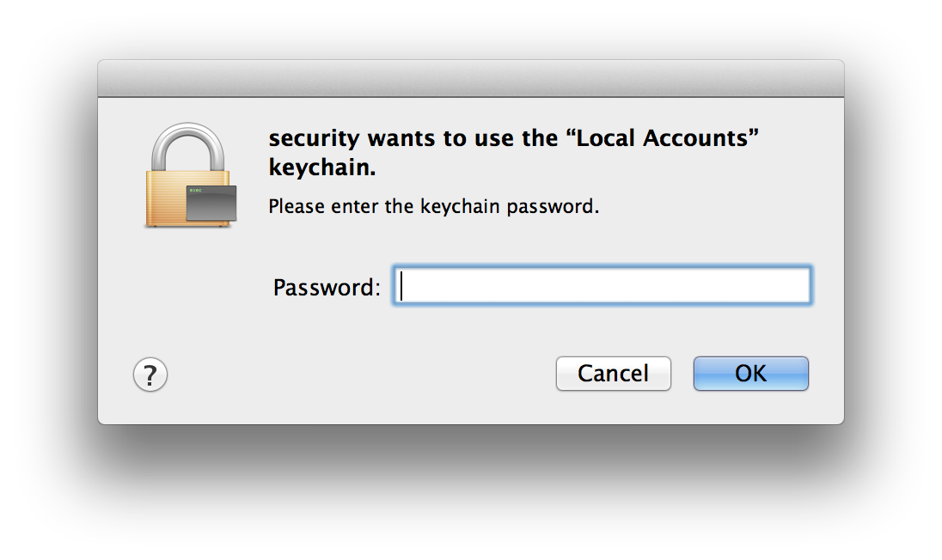Place cursor at right end of password field
Image resolution: width=942 pixels, height=560 pixels.
[802, 286]
